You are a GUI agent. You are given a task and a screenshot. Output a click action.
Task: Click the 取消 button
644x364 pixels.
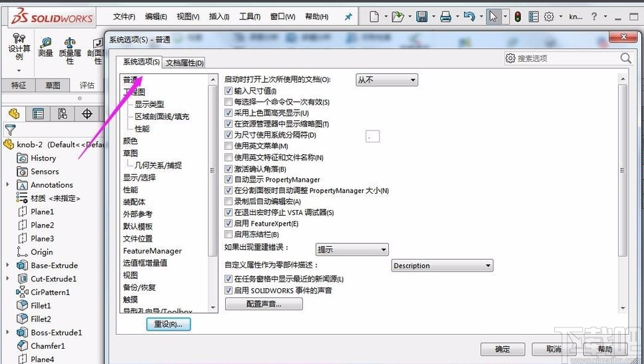(553, 349)
